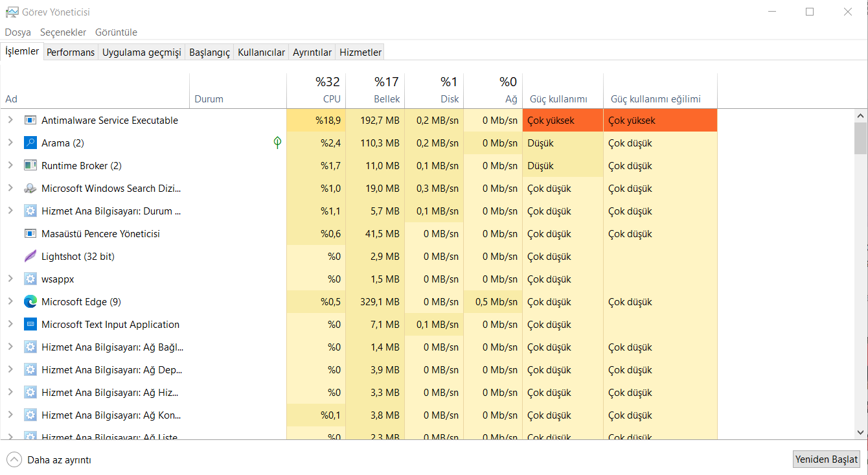
Task: Sort by the Ad column header
Action: click(x=95, y=90)
